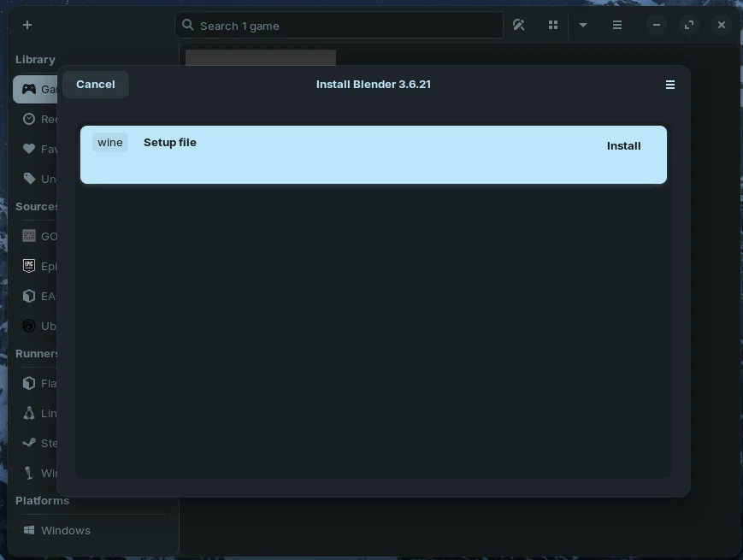Click the wine runner label
743x560 pixels.
[110, 143]
